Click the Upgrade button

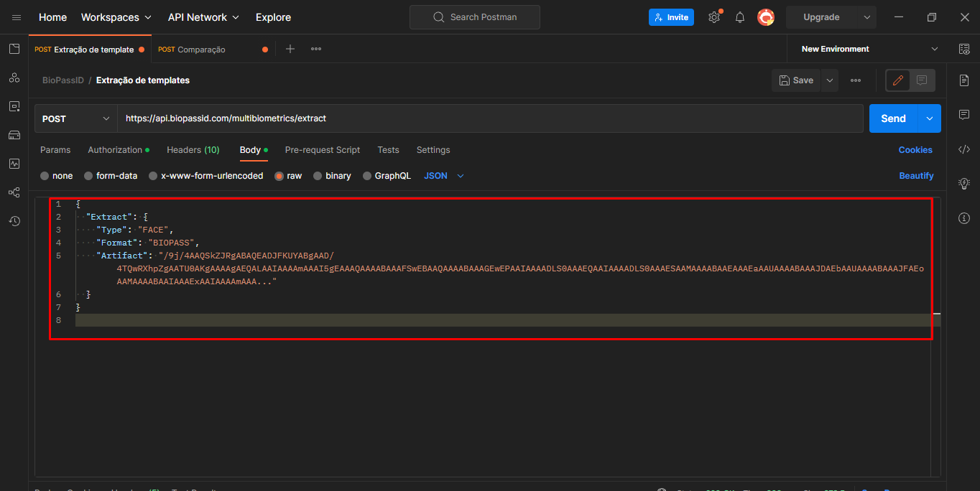(x=821, y=17)
